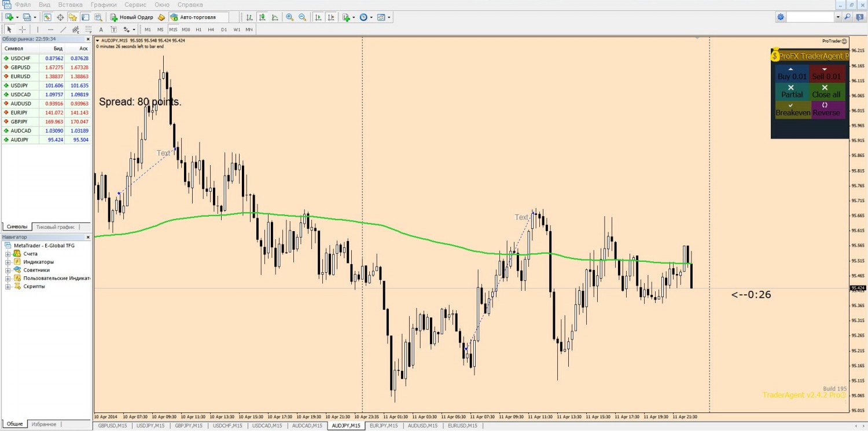Select the Text Label tool
The width and height of the screenshot is (868, 431).
tap(113, 30)
